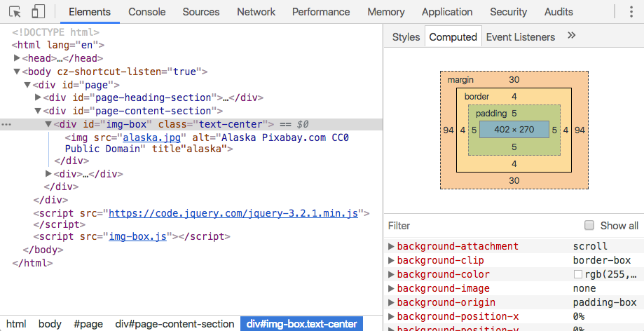Click the 402 × 270 content box
Image resolution: width=644 pixels, height=331 pixels.
(x=514, y=130)
